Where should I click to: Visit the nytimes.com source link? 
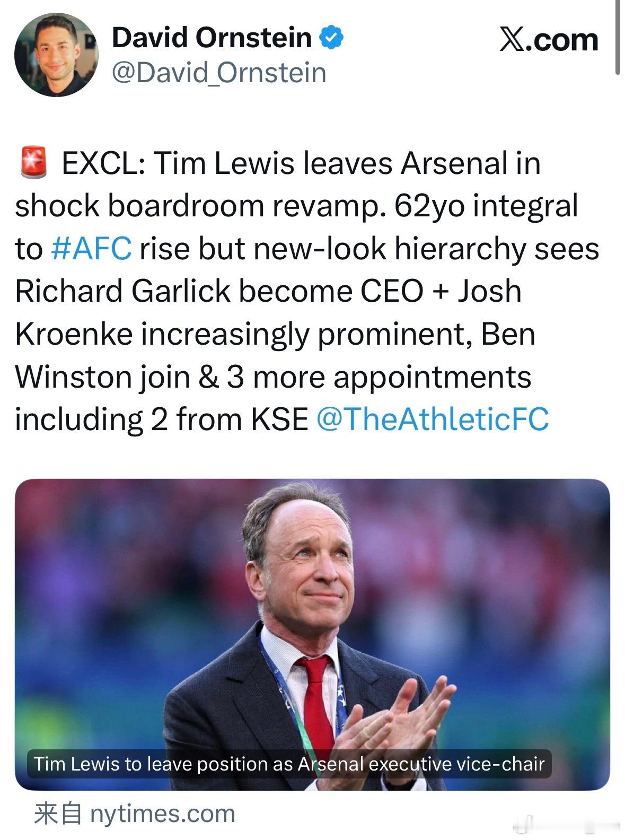click(163, 813)
